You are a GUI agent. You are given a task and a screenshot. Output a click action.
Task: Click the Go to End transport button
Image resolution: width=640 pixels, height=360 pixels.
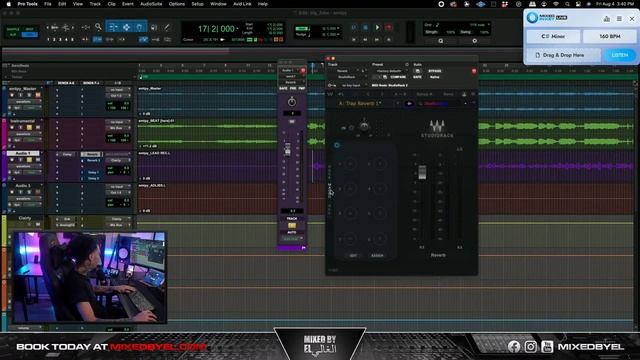389,40
